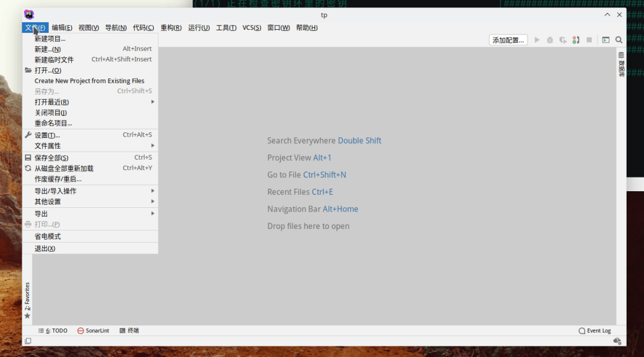The width and height of the screenshot is (644, 357).
Task: Expand the 打开最近 submenu
Action: click(x=51, y=102)
